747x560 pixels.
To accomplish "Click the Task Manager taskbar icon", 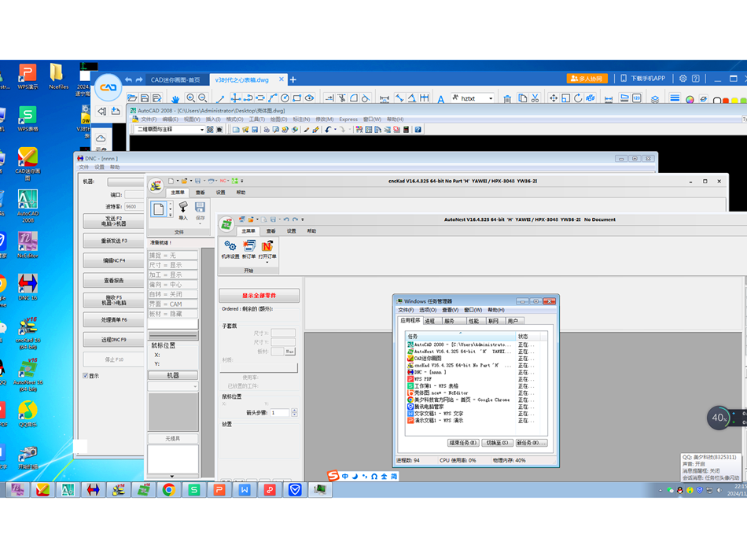I will coord(320,489).
